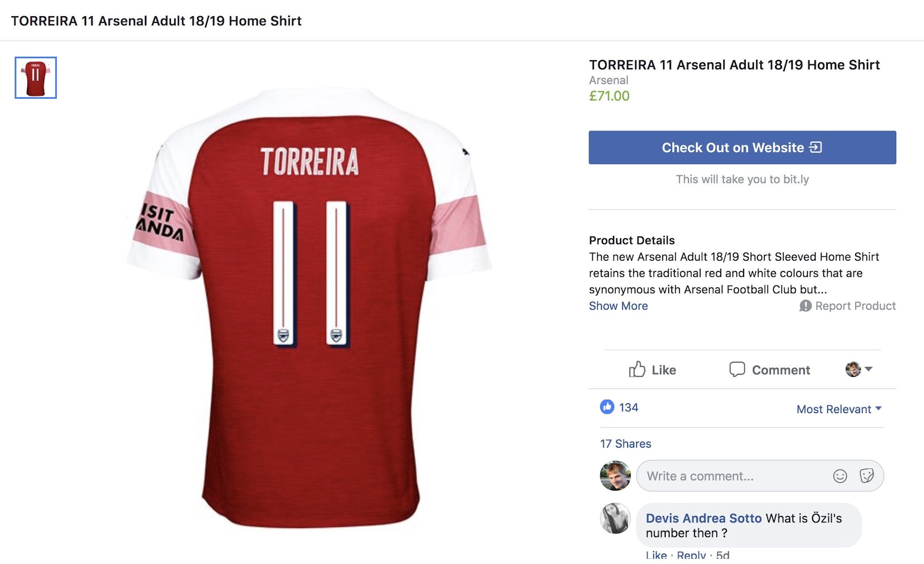This screenshot has width=924, height=564.
Task: Click the Report Product exclamation icon
Action: pos(806,306)
